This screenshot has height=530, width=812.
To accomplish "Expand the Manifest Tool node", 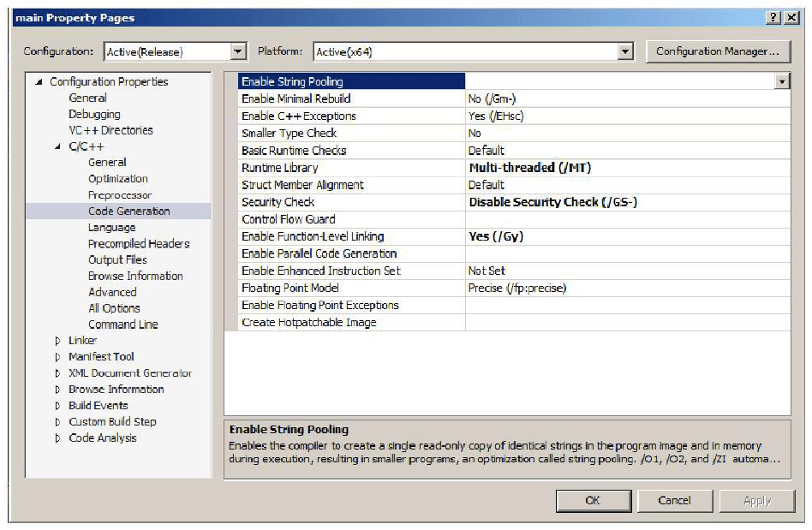I will click(58, 357).
